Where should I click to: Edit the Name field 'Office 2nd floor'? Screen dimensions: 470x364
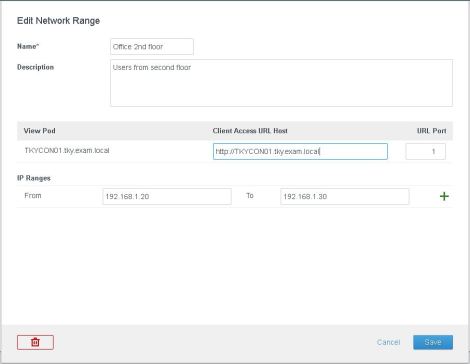(x=152, y=47)
